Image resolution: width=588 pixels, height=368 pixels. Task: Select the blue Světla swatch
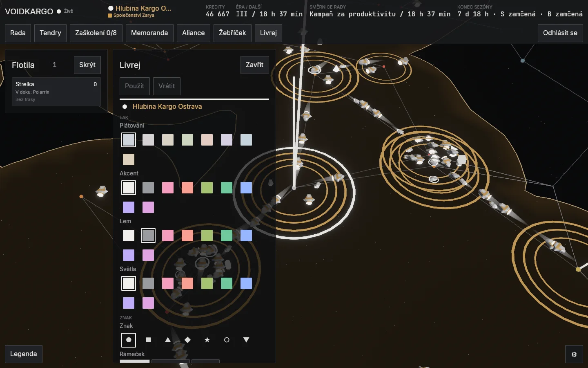tap(246, 283)
